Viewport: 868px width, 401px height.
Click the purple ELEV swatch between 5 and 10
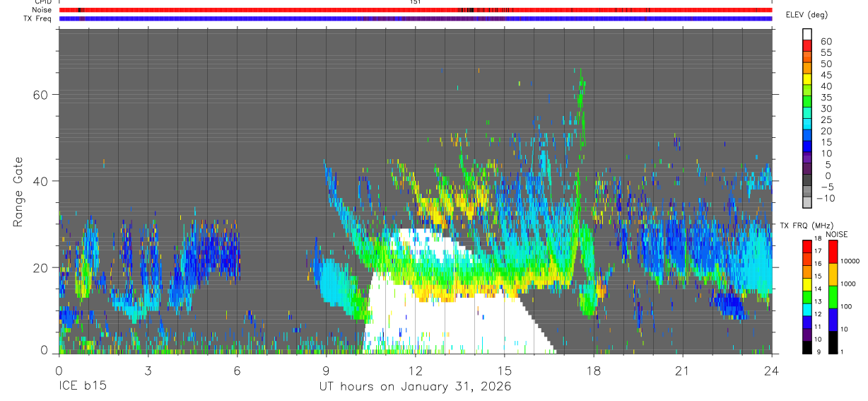808,158
